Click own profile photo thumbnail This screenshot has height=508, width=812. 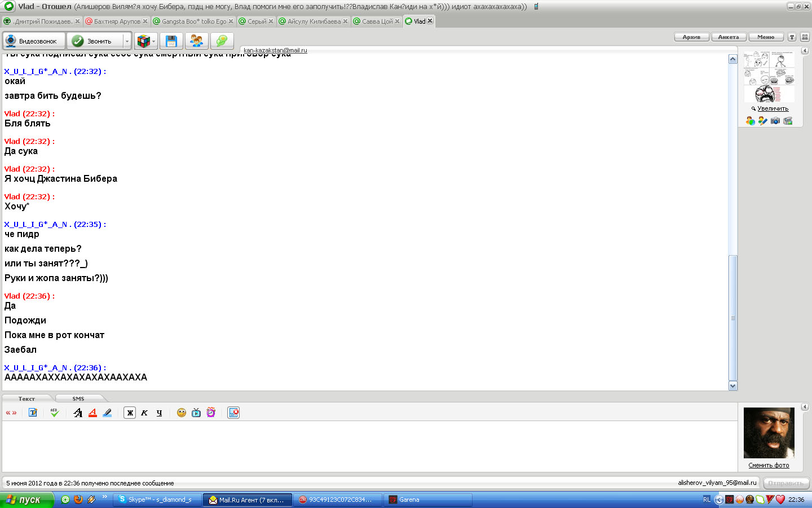coord(769,432)
